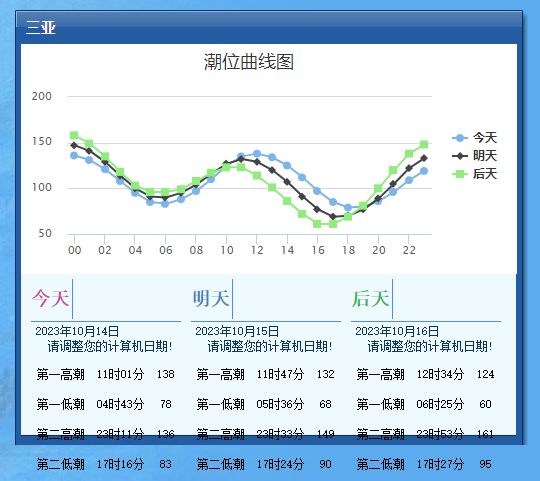Click tomorrow's first low tide value 68
Image resolution: width=540 pixels, height=481 pixels.
tap(325, 404)
